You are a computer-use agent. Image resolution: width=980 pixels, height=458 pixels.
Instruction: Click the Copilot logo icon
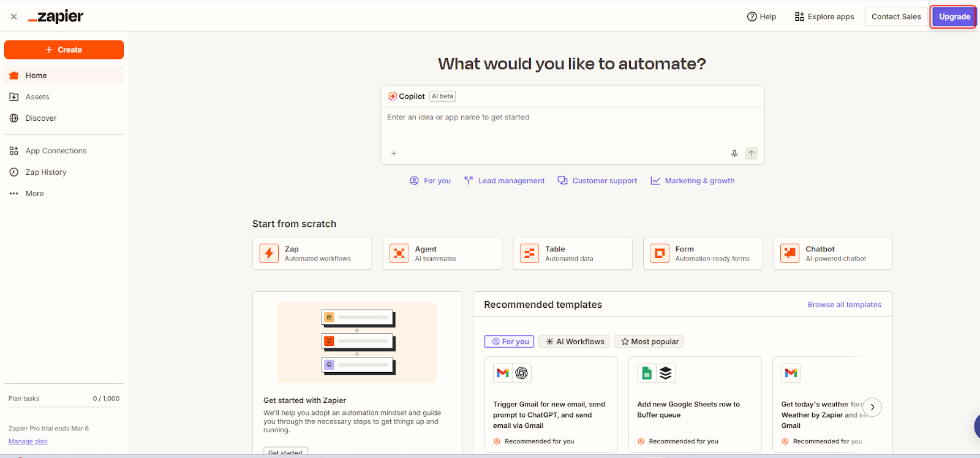coord(393,96)
